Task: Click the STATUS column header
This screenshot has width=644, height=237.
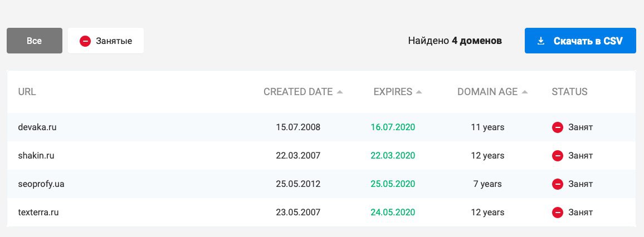Action: pyautogui.click(x=569, y=92)
